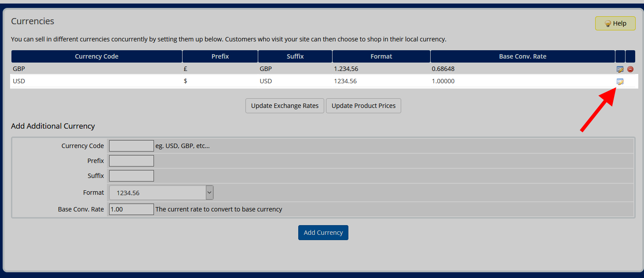Screen dimensions: 644x278
Task: Focus the Currency Code input field
Action: click(132, 146)
